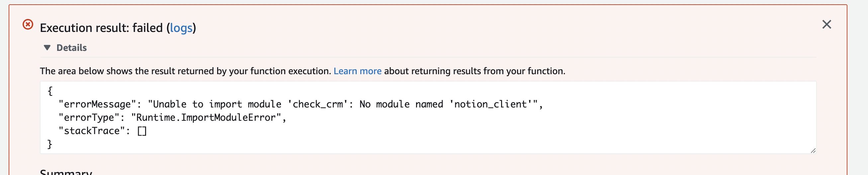Screen dimensions: 868x175
Task: Click the Runtime.ImportModuleError errorType value
Action: click(206, 117)
